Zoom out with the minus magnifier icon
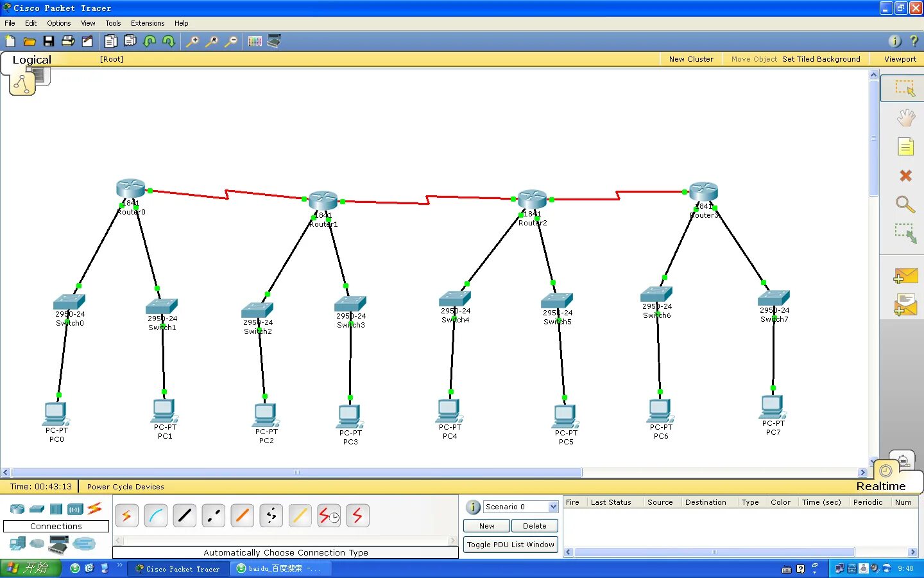The width and height of the screenshot is (924, 578). tap(232, 41)
